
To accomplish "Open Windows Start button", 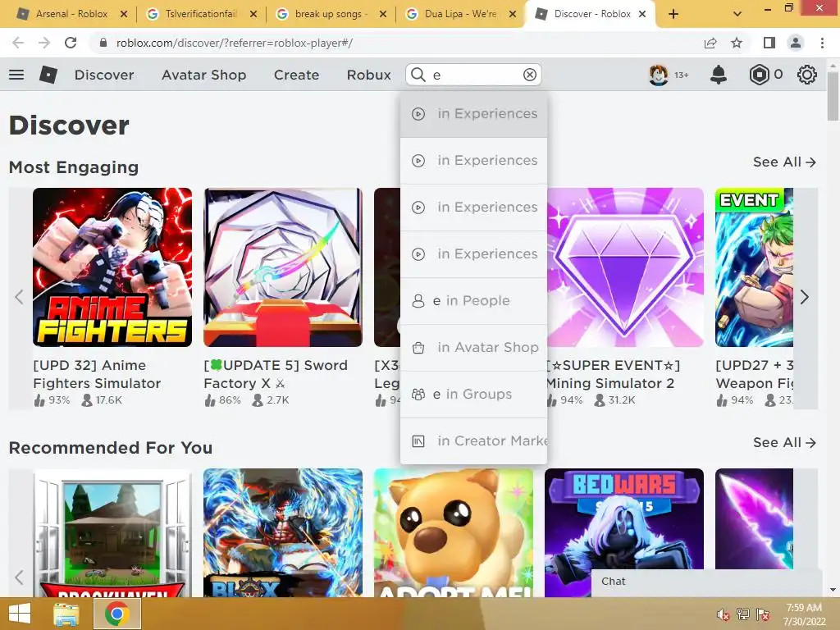I will [20, 614].
